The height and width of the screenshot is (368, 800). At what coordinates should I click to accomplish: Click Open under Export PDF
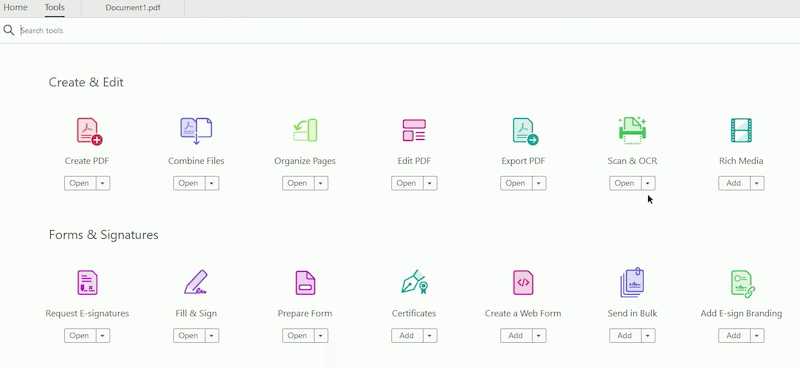(516, 183)
